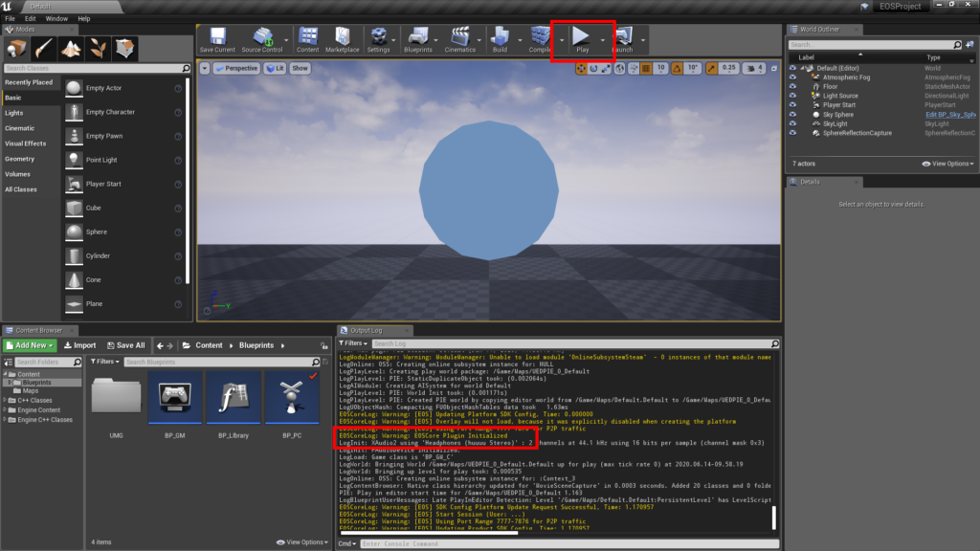Screen dimensions: 980x551
Task: Switch to the Paint mode brush icon
Action: pos(44,48)
